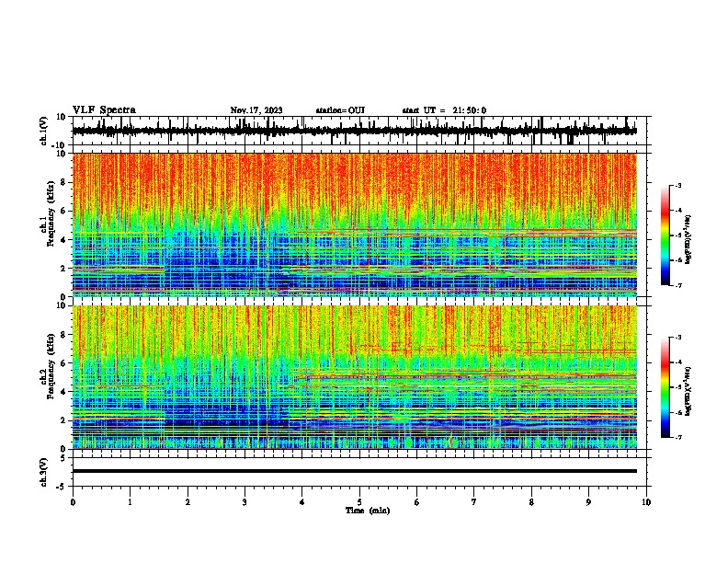
Task: Click the "4" kHz tick on ch.2 spectrogram
Action: click(63, 392)
